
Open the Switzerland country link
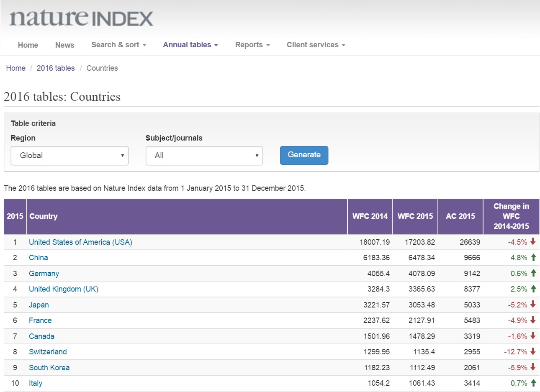48,352
